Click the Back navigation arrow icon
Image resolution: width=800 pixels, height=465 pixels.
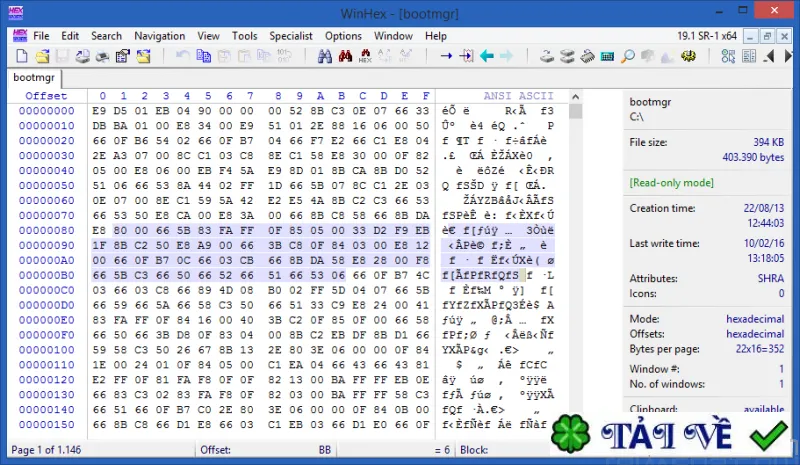pos(487,56)
